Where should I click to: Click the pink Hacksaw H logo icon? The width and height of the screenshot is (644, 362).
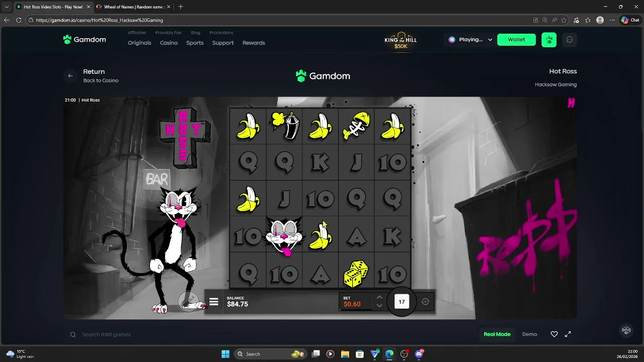[571, 103]
